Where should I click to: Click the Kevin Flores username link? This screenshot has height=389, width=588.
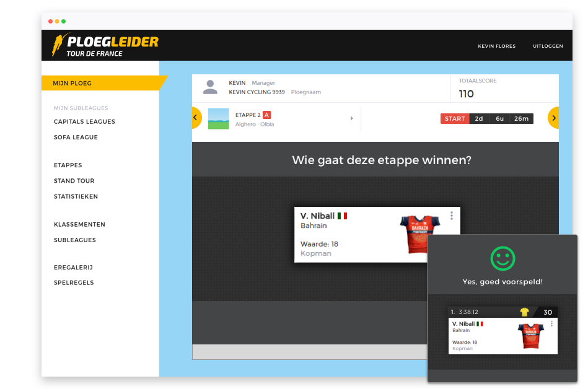coord(496,46)
